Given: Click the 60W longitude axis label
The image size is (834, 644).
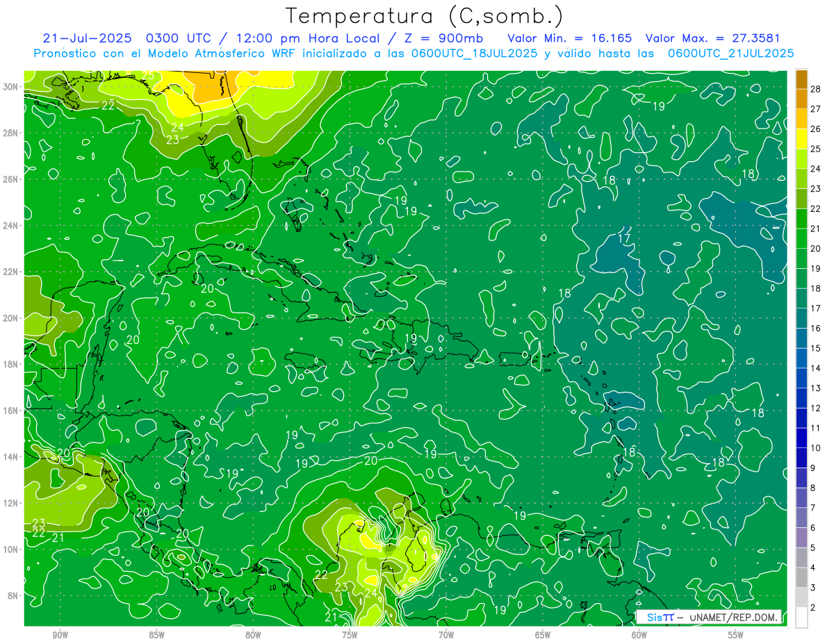Looking at the screenshot, I should click(x=639, y=635).
